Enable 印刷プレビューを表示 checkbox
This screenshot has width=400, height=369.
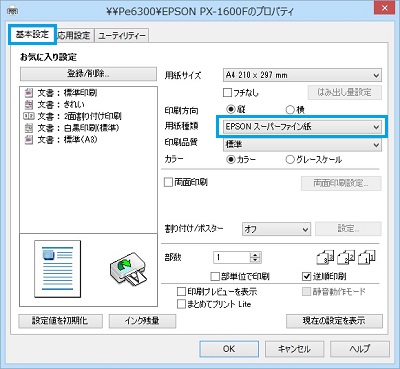181,292
